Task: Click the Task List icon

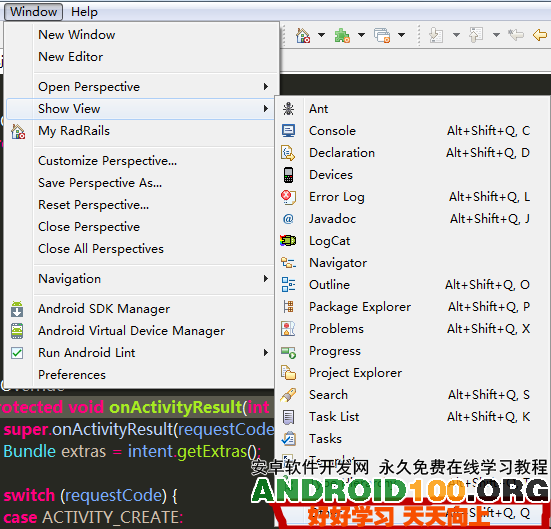Action: [289, 417]
